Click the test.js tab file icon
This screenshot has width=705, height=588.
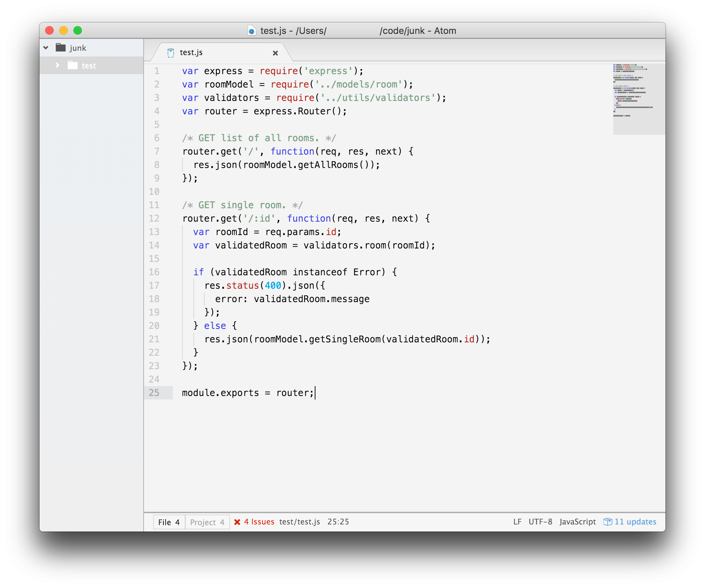tap(171, 53)
